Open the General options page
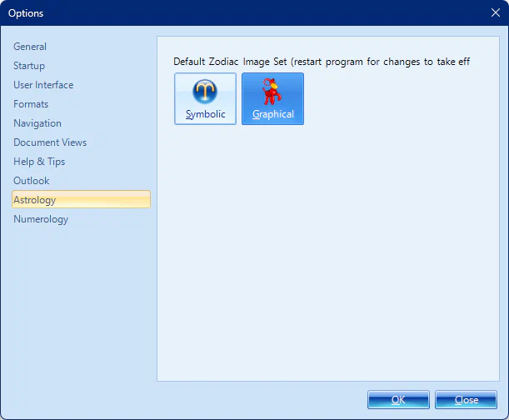The image size is (509, 420). pyautogui.click(x=30, y=47)
